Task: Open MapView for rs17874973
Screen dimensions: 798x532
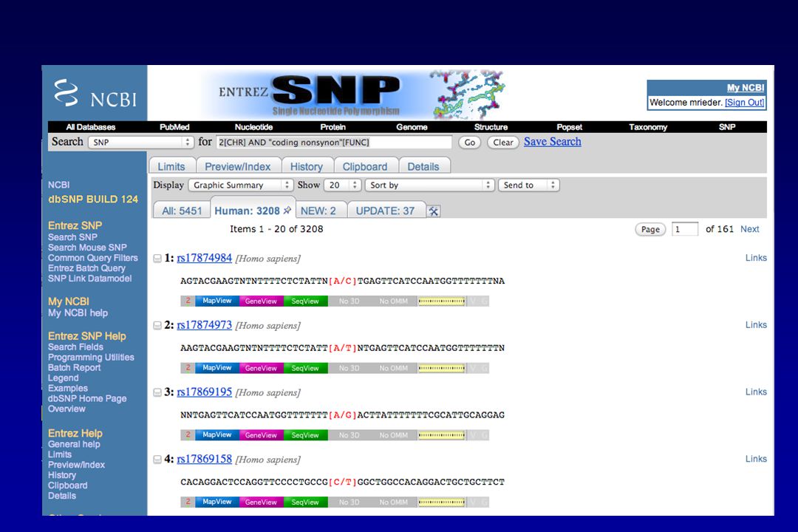Action: click(216, 368)
